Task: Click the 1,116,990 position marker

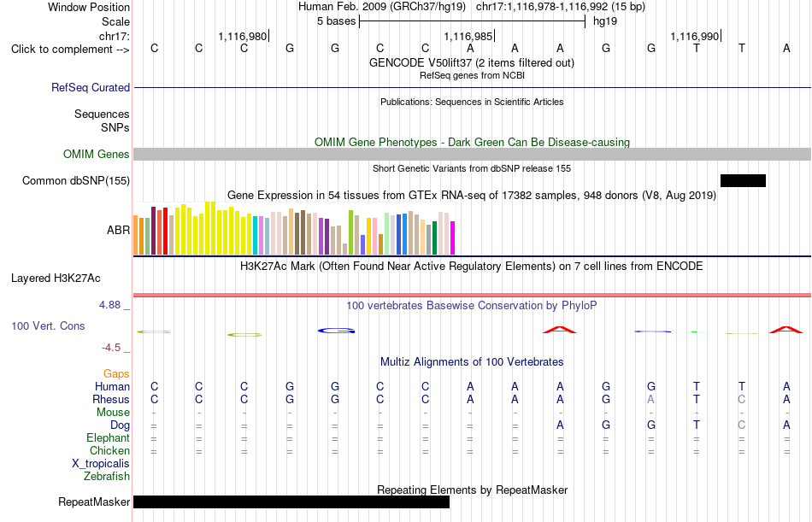Action: (696, 36)
